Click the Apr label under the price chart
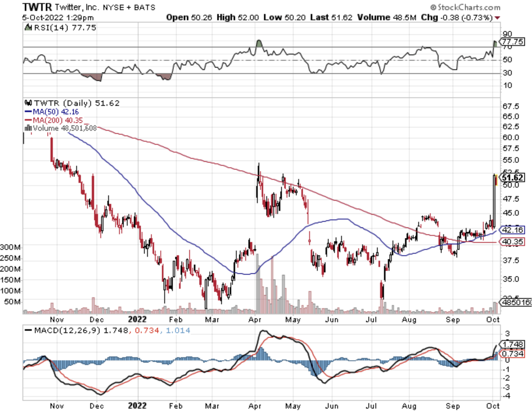 coord(255,320)
